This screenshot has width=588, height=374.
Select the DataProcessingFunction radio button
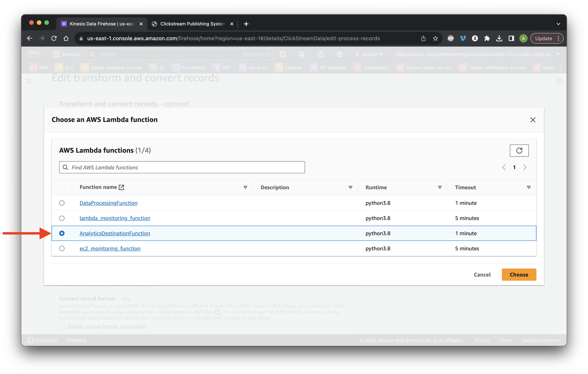pos(62,203)
